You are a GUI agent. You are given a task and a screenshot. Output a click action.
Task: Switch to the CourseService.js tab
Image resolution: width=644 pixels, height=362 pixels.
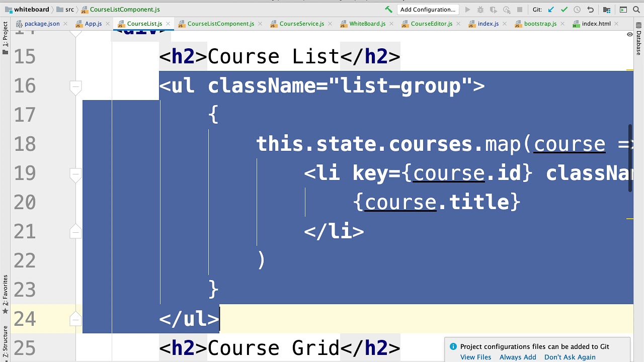(x=301, y=24)
